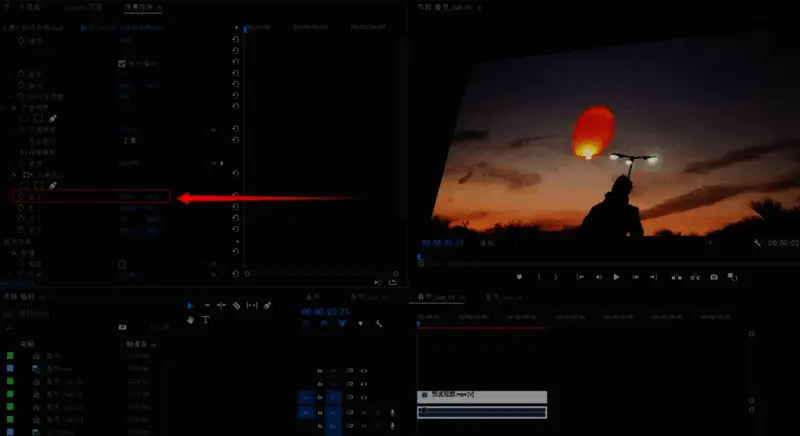Click Mark Out button in Program monitor
This screenshot has width=800, height=436.
556,277
